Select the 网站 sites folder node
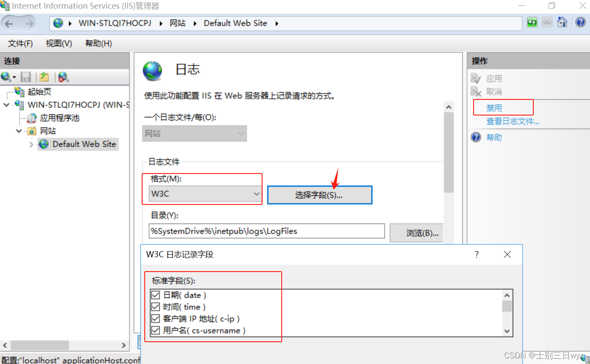The image size is (590, 364). click(x=48, y=131)
